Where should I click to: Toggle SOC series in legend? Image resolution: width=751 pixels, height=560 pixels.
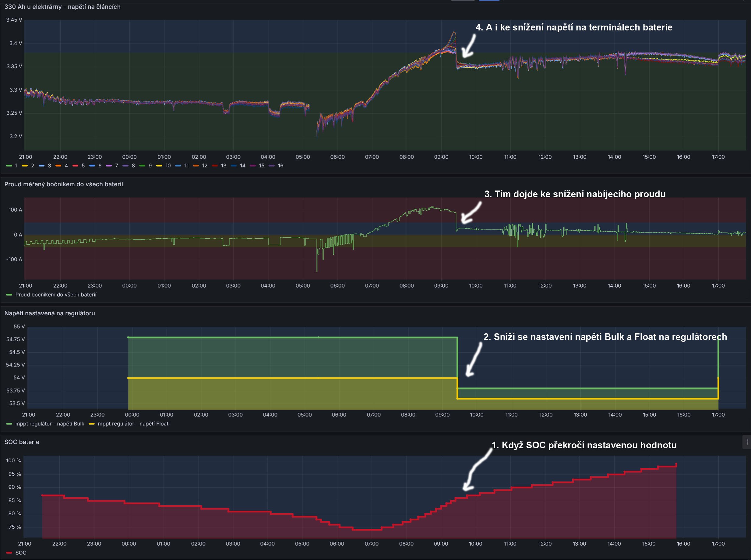click(x=21, y=553)
